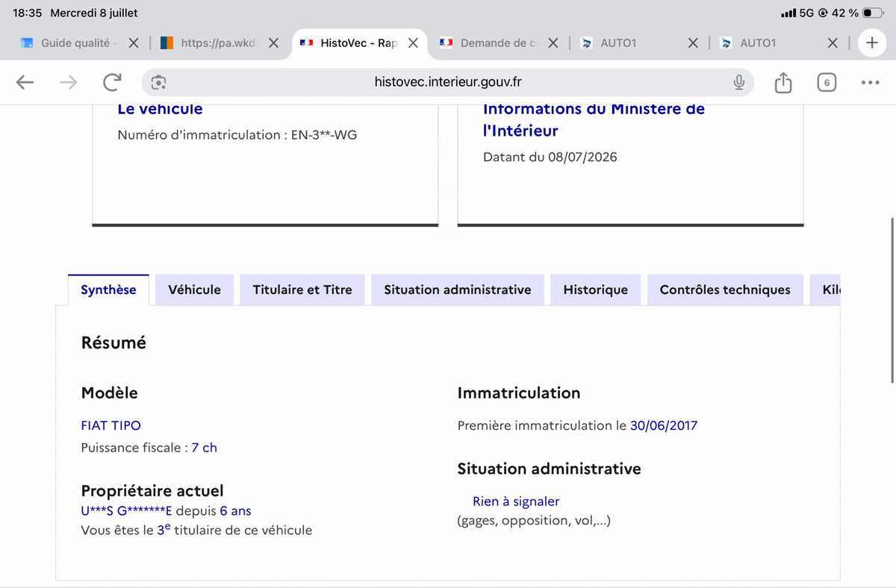Add a new browser tab
Screen dimensions: 896x588
coord(871,43)
